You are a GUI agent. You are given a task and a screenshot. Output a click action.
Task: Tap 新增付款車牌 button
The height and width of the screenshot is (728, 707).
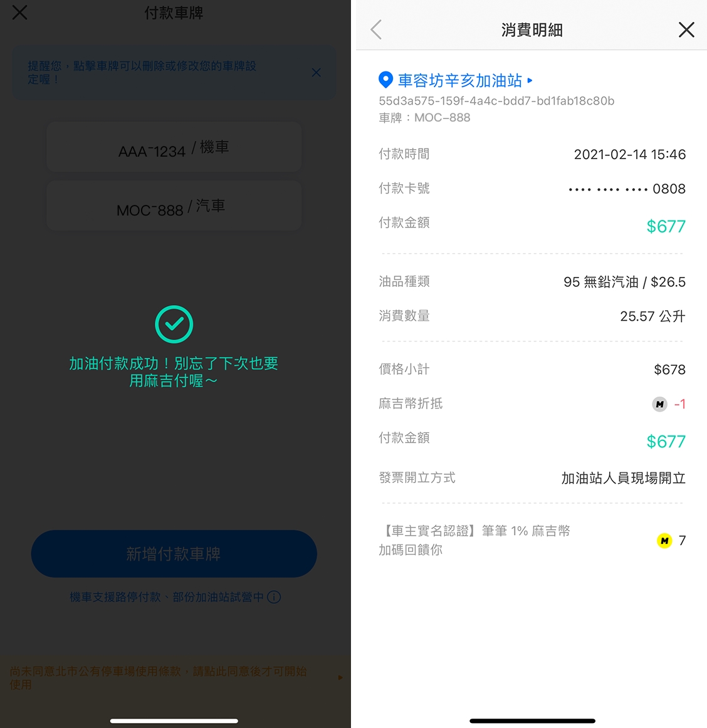(x=174, y=554)
